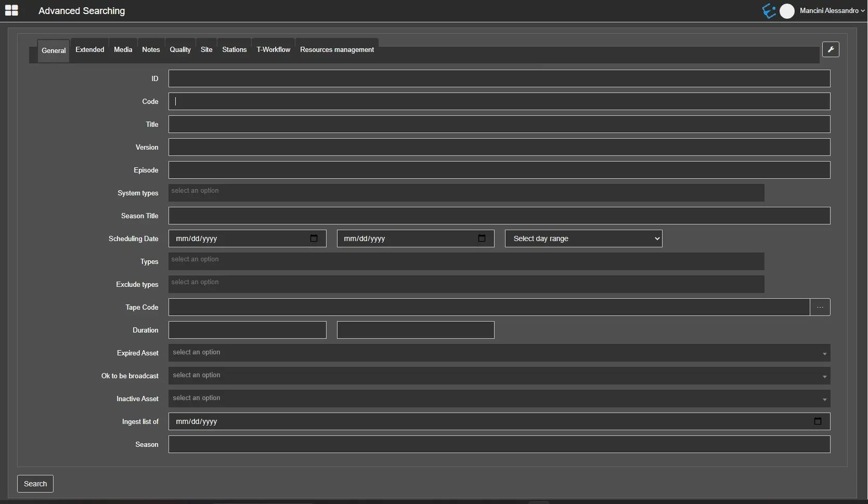Image resolution: width=868 pixels, height=504 pixels.
Task: Open calendar picker for first Scheduling Date
Action: pos(314,238)
